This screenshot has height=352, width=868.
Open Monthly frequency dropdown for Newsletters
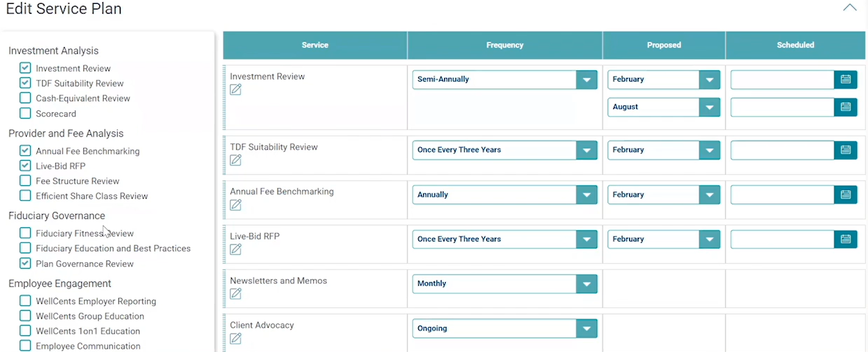pyautogui.click(x=505, y=284)
